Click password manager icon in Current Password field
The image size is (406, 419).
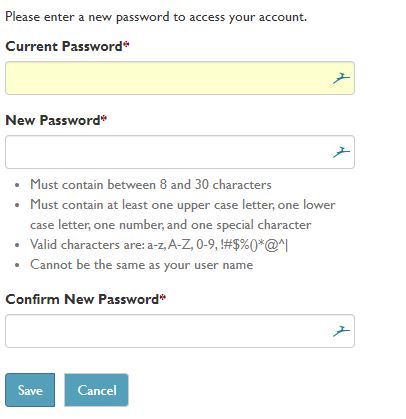[341, 78]
